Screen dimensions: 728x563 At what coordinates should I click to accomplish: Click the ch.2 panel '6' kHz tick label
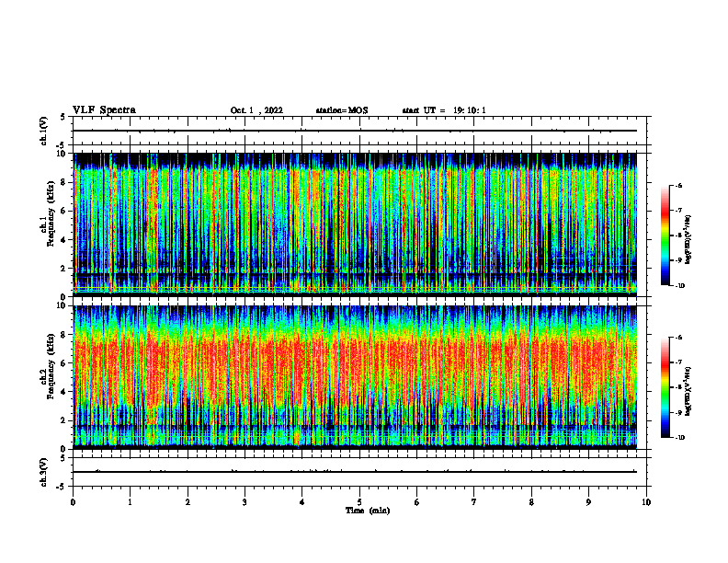[x=63, y=363]
